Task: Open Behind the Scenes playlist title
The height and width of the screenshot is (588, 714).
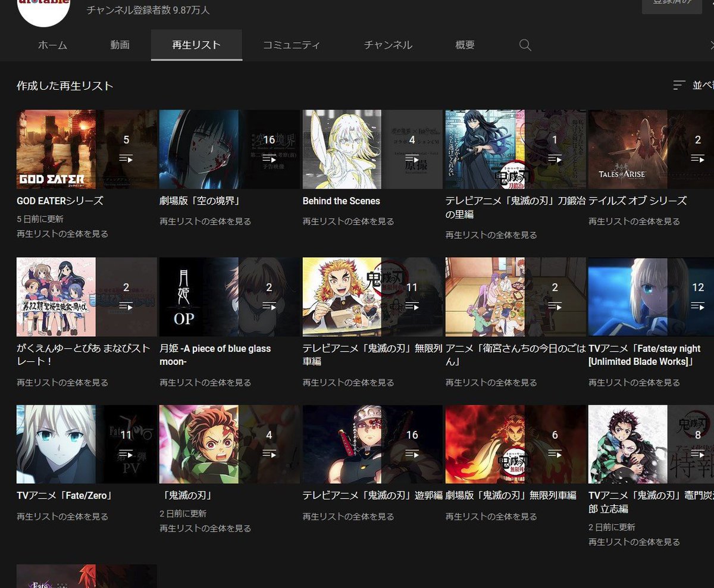Action: point(341,201)
